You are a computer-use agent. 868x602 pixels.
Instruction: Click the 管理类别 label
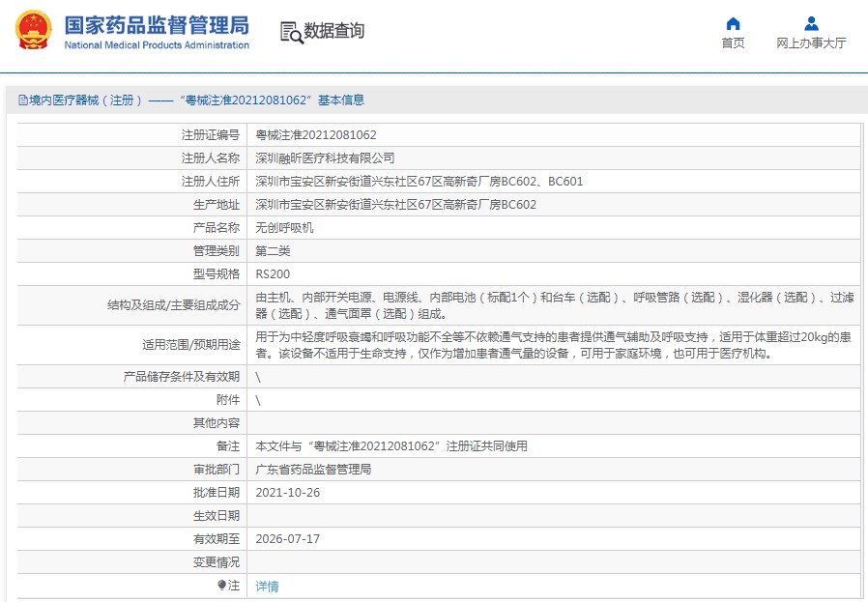click(217, 251)
